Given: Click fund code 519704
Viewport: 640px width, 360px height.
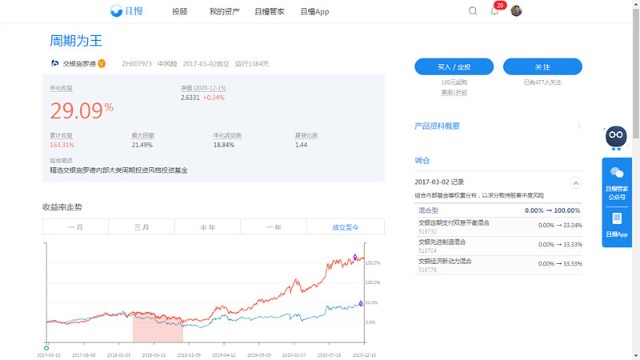Looking at the screenshot, I should 427,251.
